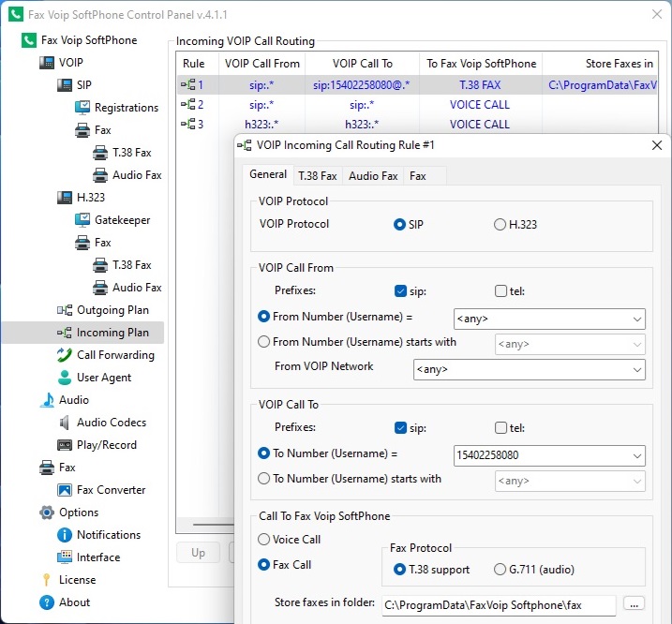
Task: Select To Number (Username) starts with option
Action: pyautogui.click(x=263, y=479)
